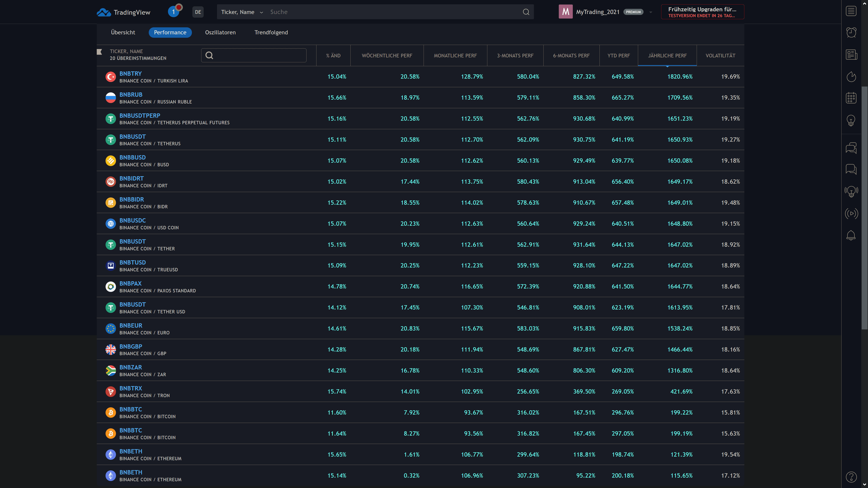Open notifications bell icon in sidebar
The image size is (868, 488).
(x=851, y=235)
